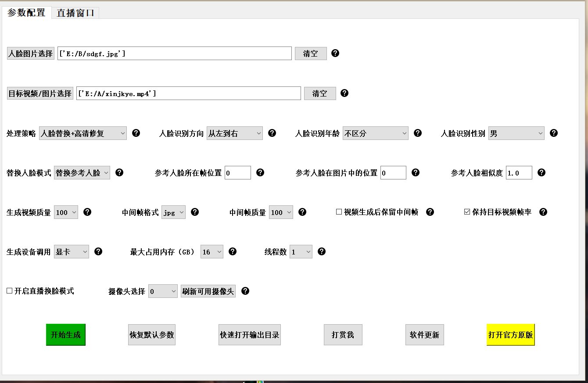588x383 pixels.
Task: Click help icon beside 人脸识别性别
Action: coord(554,133)
